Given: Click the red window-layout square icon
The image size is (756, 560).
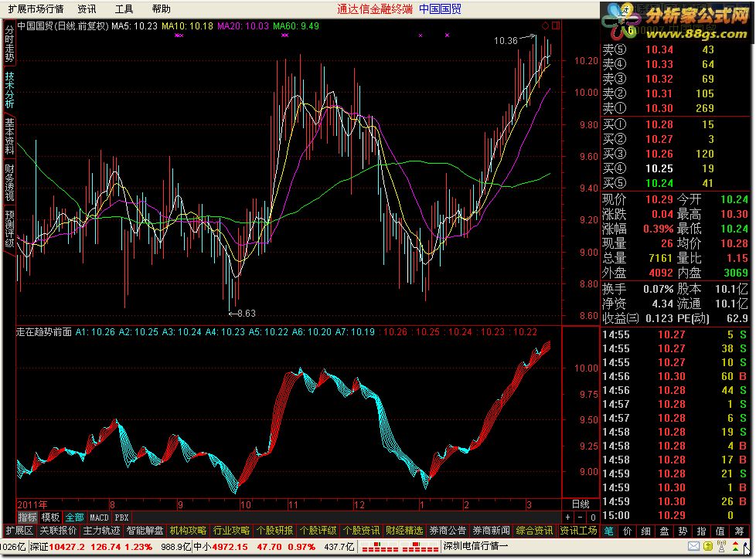Looking at the screenshot, I should pos(556,25).
